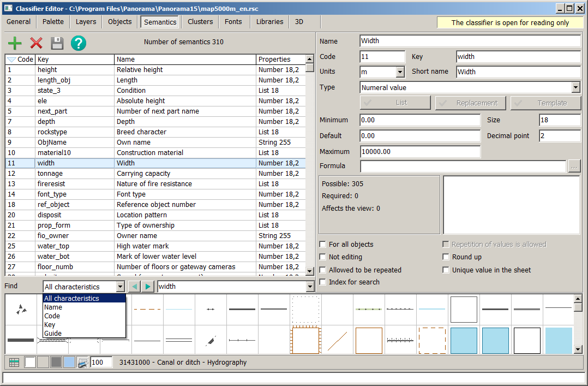Click the green next search result arrow
Viewport: 588px width, 386px height.
point(148,287)
